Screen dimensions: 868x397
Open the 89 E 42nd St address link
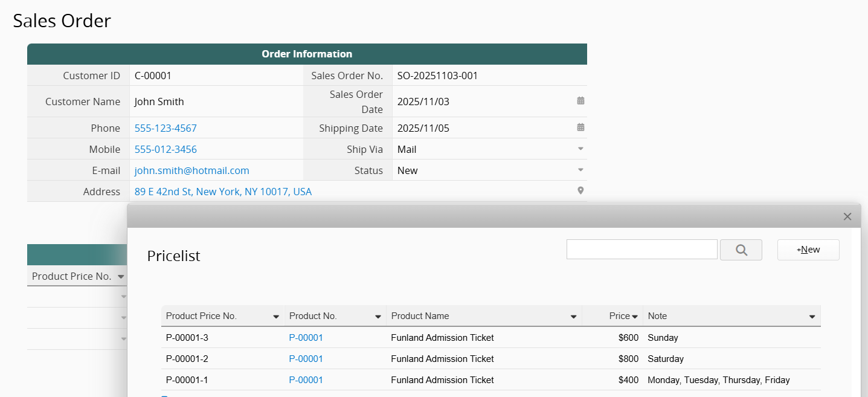(x=223, y=192)
